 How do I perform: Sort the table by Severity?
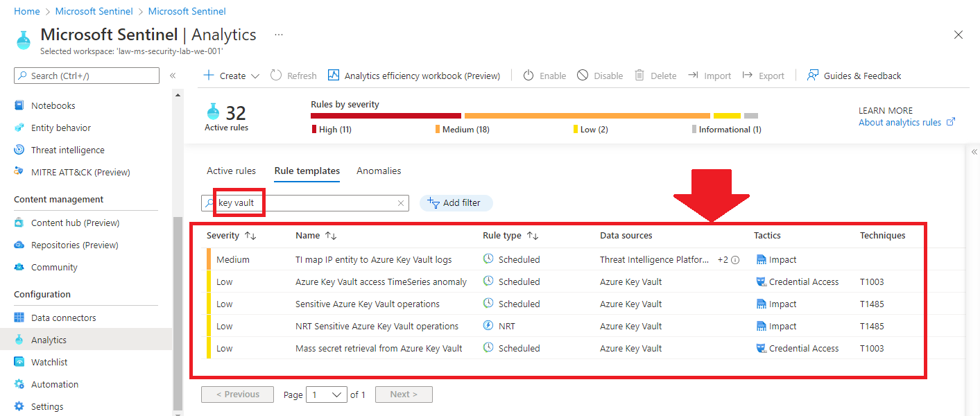coord(232,236)
